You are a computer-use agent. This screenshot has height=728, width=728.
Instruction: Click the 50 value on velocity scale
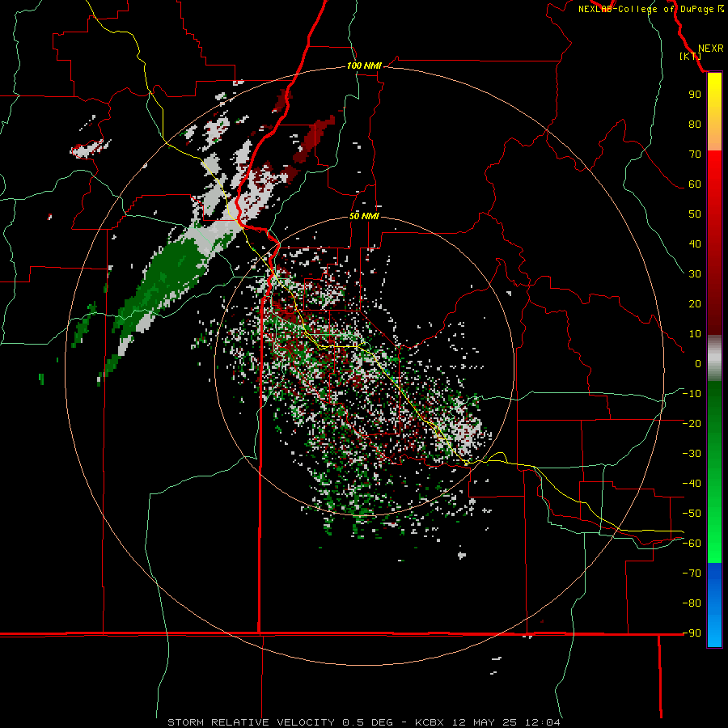(x=695, y=214)
